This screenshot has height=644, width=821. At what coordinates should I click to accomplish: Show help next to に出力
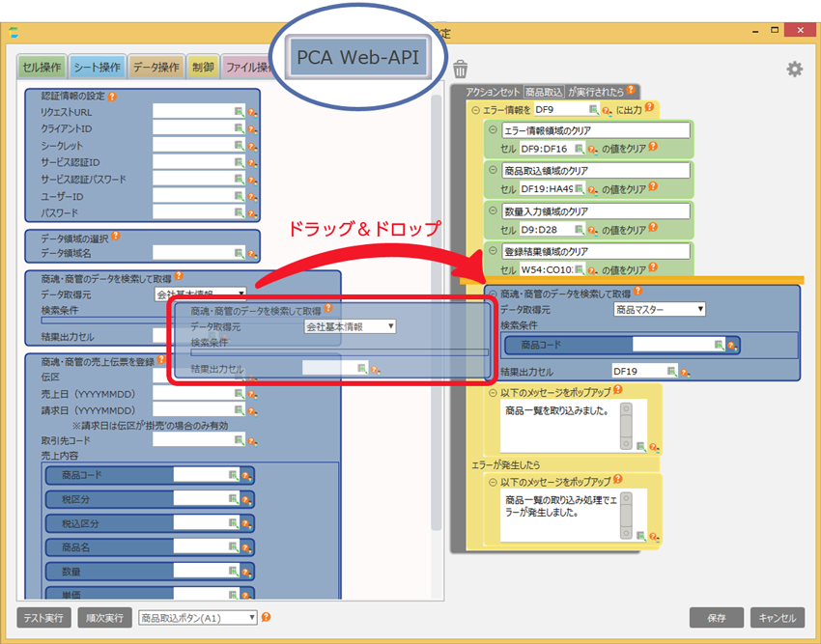649,107
